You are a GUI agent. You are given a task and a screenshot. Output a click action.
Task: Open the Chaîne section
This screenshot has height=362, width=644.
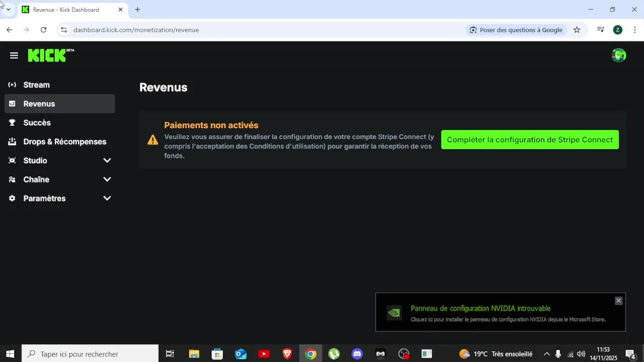(x=60, y=179)
